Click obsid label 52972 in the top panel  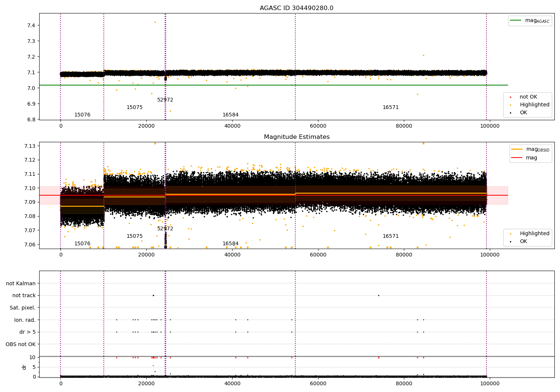tap(165, 100)
